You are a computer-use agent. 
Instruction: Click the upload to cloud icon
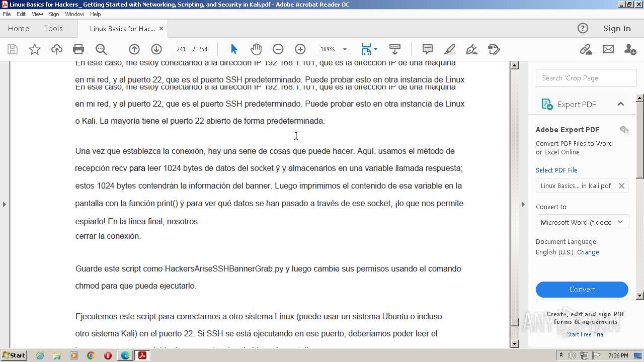(57, 49)
